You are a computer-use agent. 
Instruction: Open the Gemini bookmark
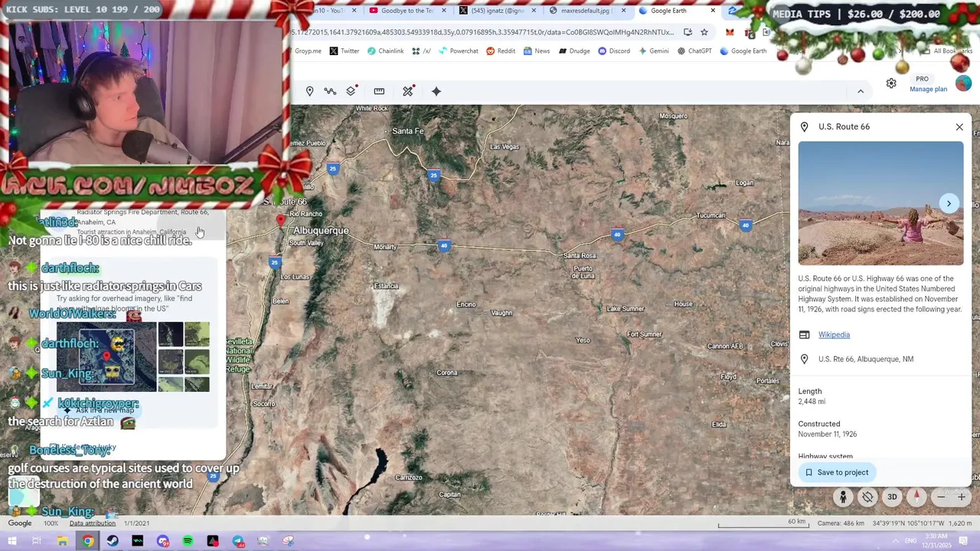click(653, 51)
